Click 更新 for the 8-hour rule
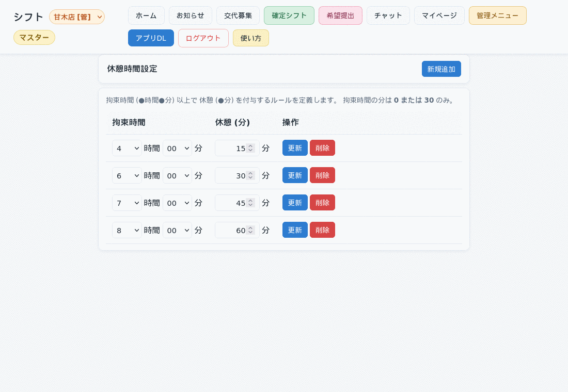 pyautogui.click(x=295, y=230)
